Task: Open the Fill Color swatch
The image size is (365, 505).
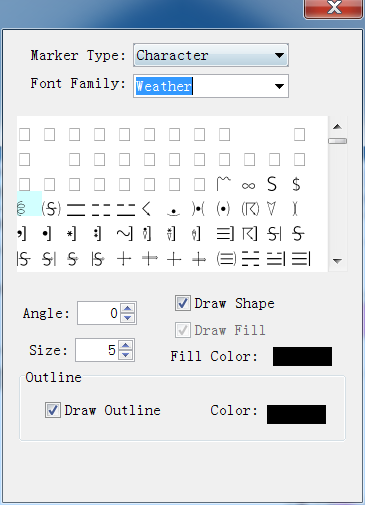Action: point(302,356)
